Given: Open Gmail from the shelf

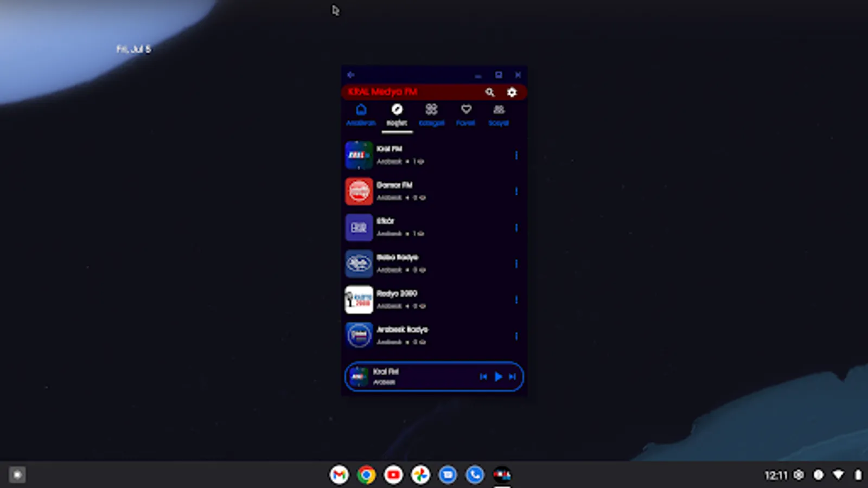Looking at the screenshot, I should [339, 474].
